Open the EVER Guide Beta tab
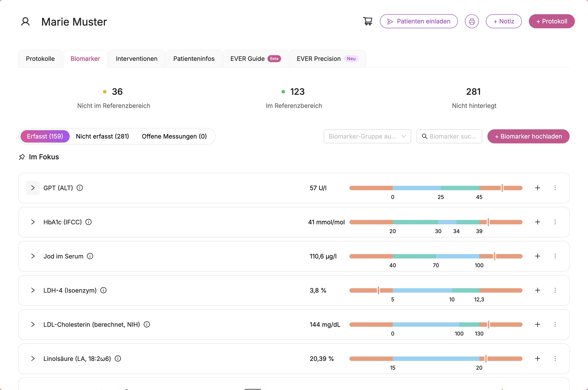This screenshot has width=588, height=390. pyautogui.click(x=255, y=59)
